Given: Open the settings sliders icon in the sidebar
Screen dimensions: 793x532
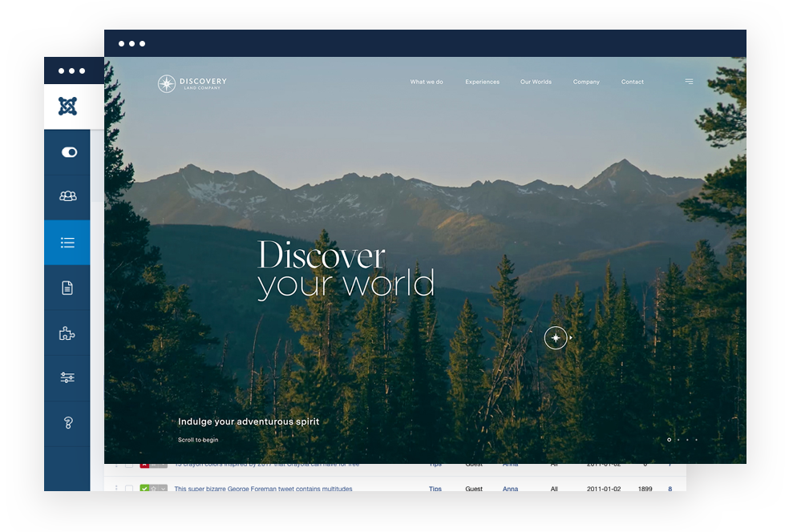Looking at the screenshot, I should coord(67,377).
